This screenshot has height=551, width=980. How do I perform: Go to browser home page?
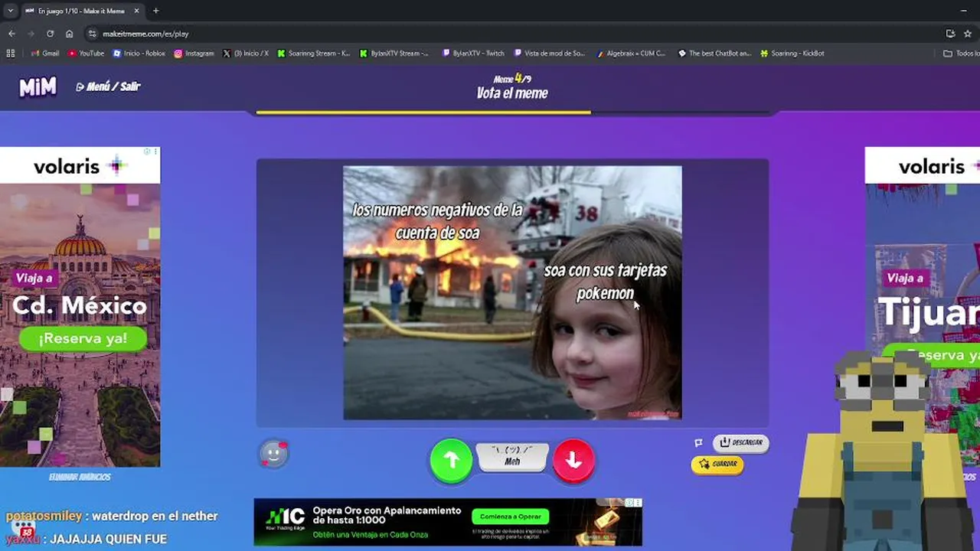coord(69,34)
